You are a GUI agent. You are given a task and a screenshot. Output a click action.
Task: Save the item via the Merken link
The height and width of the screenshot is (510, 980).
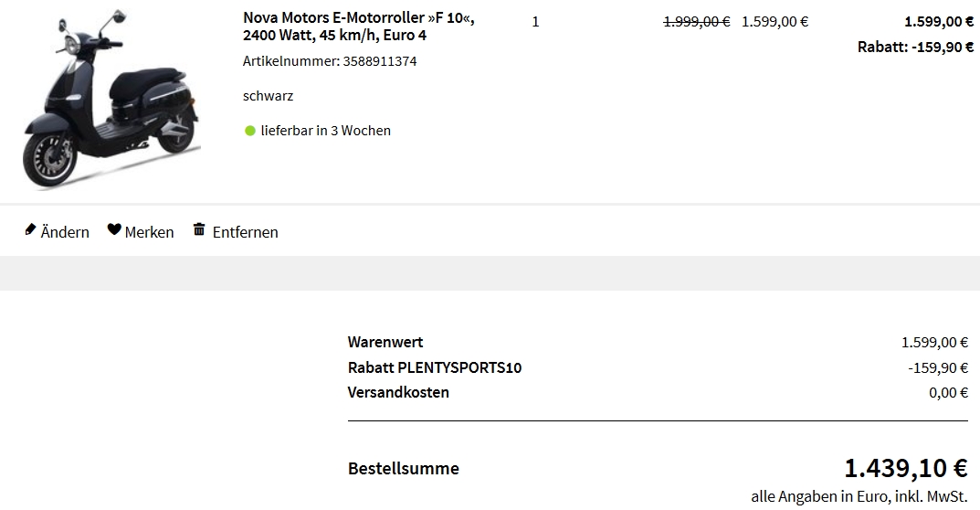tap(149, 232)
